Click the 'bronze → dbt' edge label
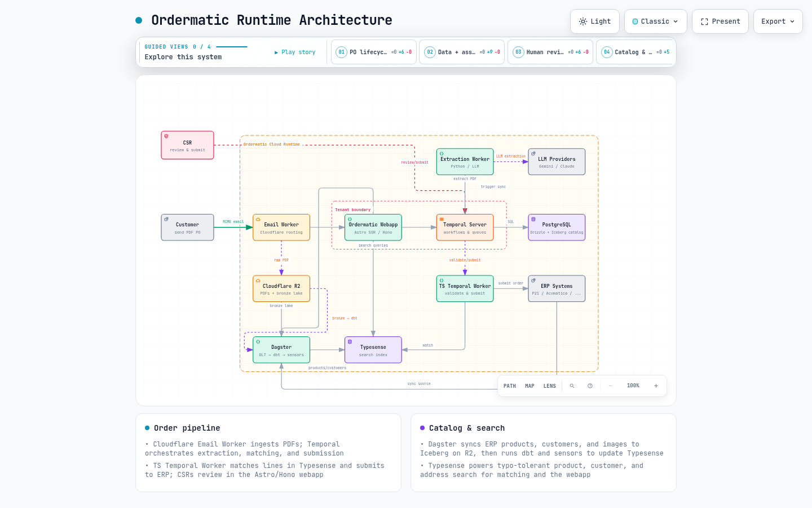This screenshot has height=508, width=812. point(345,318)
